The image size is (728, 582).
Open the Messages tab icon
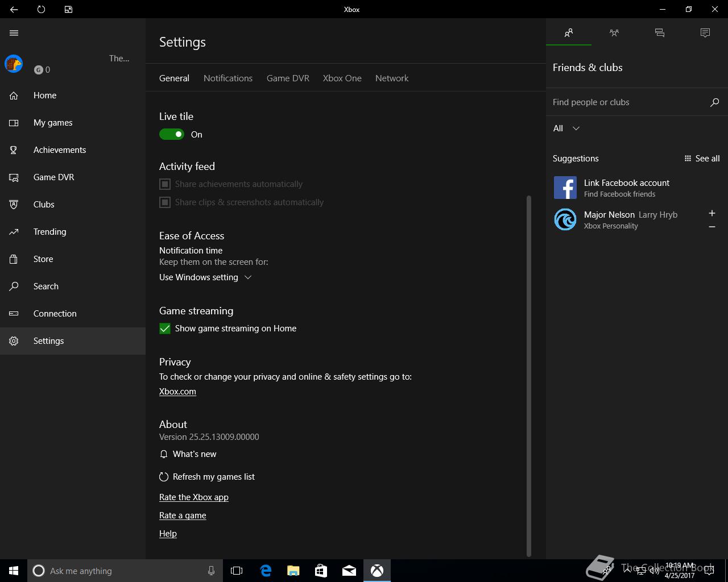(660, 33)
